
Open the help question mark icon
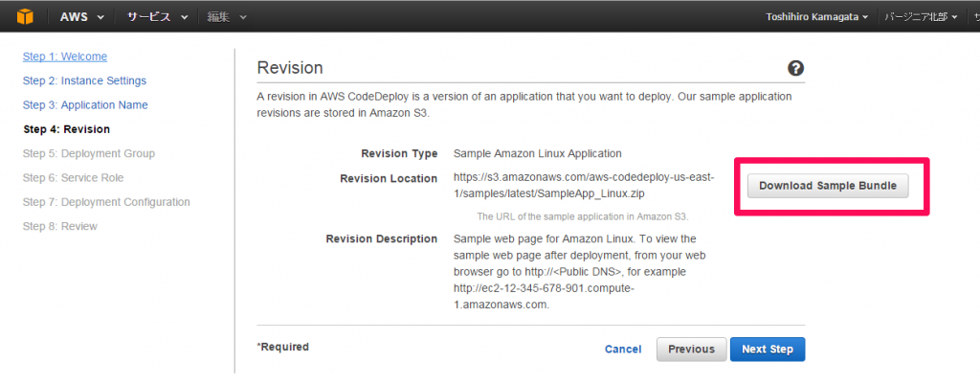point(795,68)
